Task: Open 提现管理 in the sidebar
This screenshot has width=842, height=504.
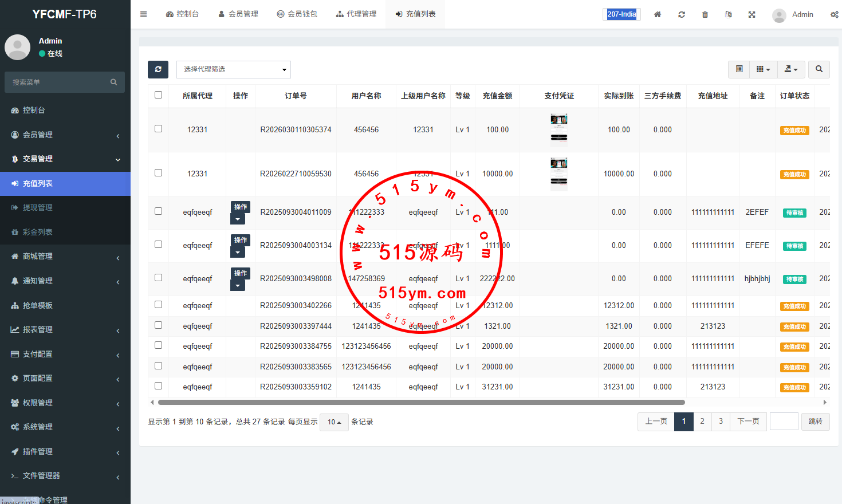Action: tap(38, 207)
